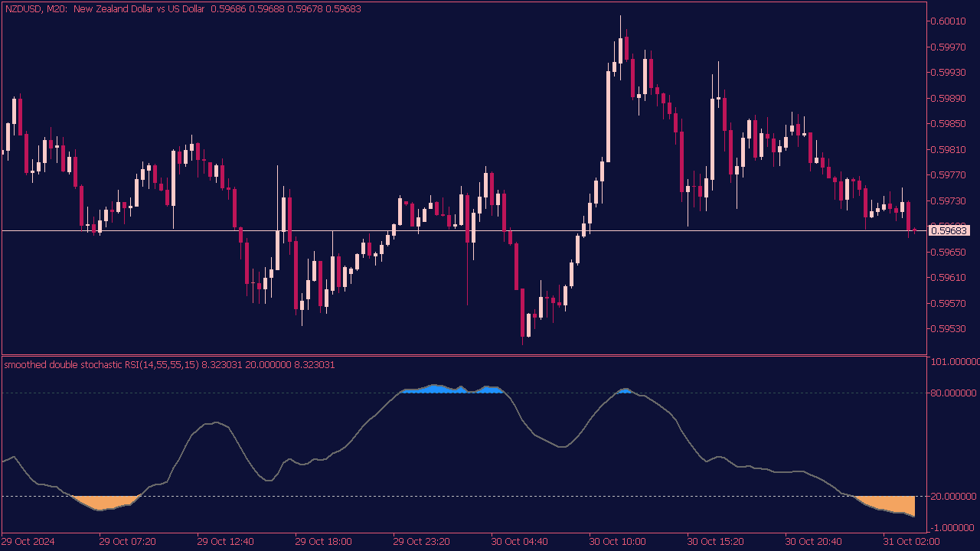
Task: Click the 0.59770 price scale value
Action: pyautogui.click(x=949, y=174)
